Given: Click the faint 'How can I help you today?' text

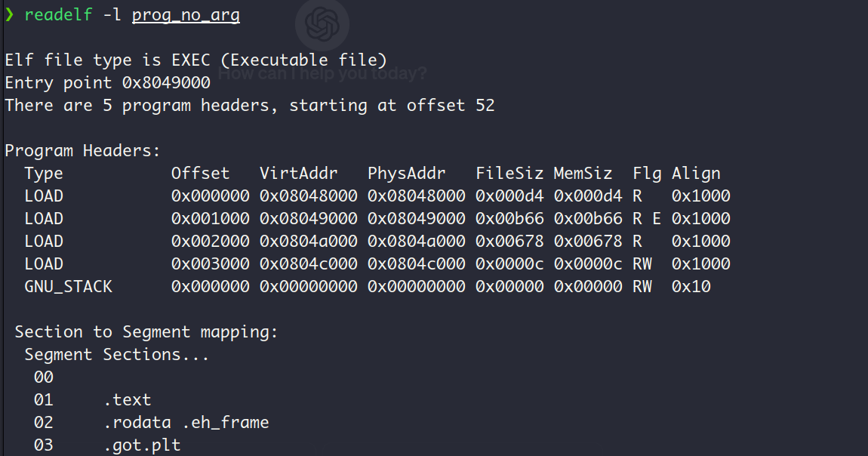Looking at the screenshot, I should click(x=322, y=73).
